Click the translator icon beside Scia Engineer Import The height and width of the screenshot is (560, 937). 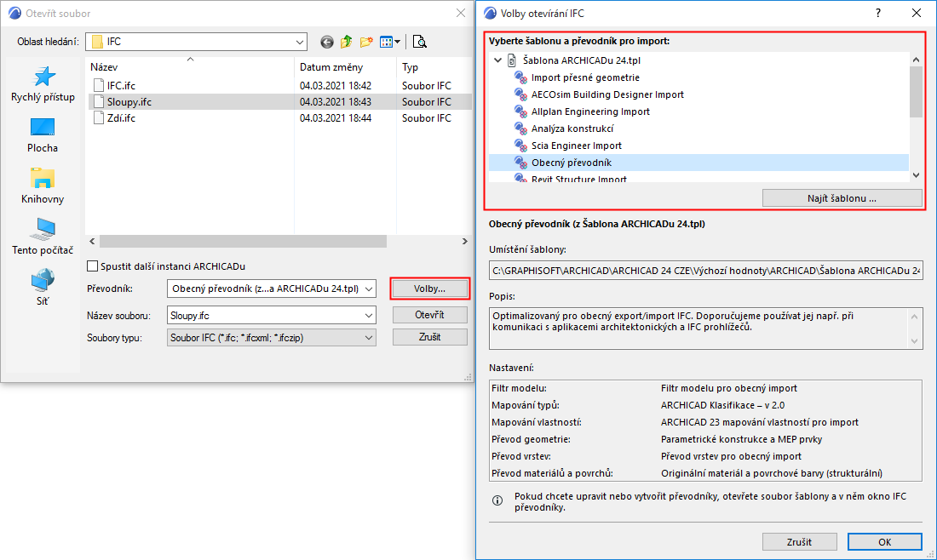tap(520, 146)
